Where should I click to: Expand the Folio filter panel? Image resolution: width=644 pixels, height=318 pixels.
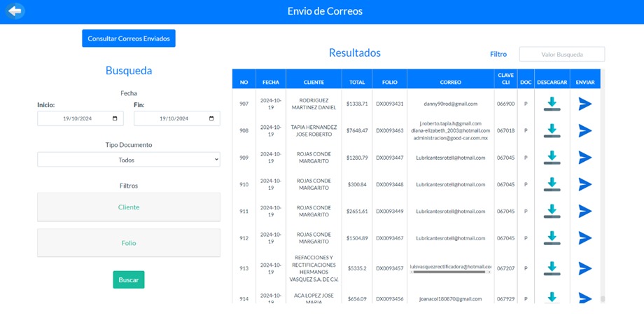point(129,243)
